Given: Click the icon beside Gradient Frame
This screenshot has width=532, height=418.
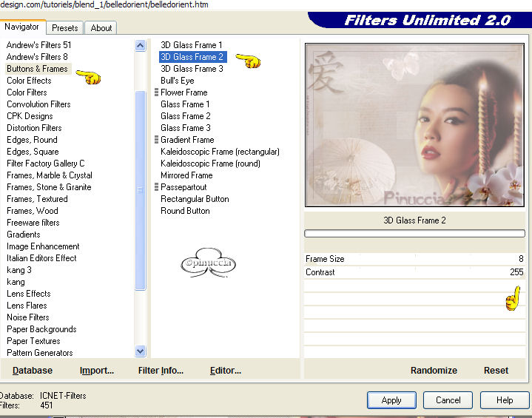Looking at the screenshot, I should (156, 139).
